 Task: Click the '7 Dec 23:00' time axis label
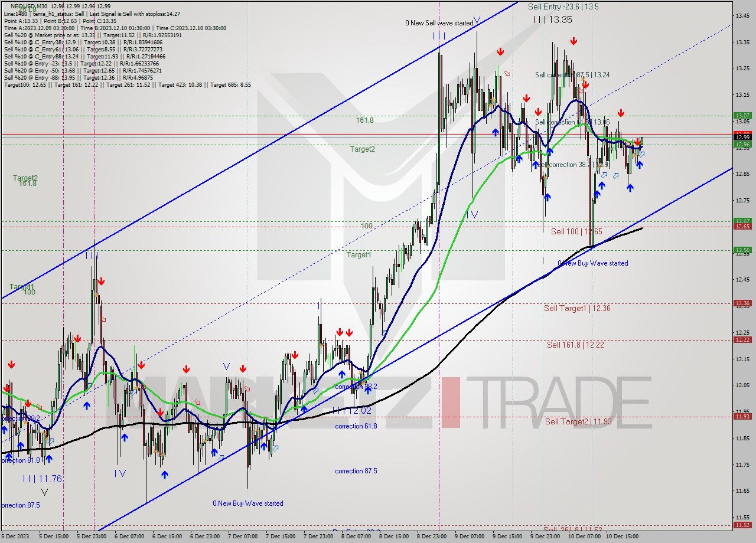click(319, 537)
